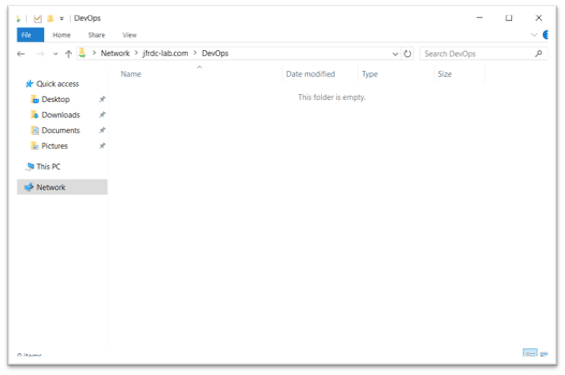Open Pictures in the navigation pane
565x375 pixels.
point(54,146)
